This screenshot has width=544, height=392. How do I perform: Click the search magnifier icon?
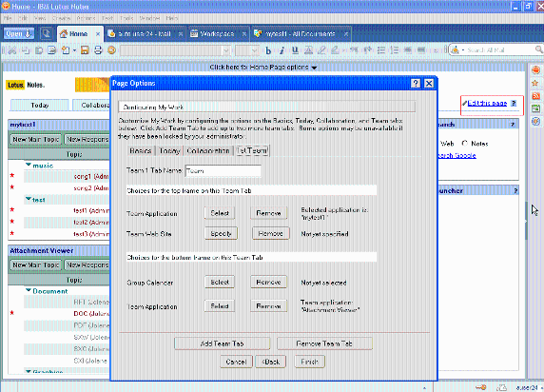coord(539,49)
